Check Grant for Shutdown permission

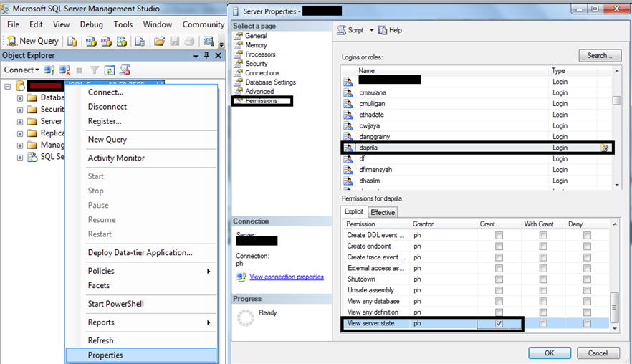pyautogui.click(x=499, y=279)
